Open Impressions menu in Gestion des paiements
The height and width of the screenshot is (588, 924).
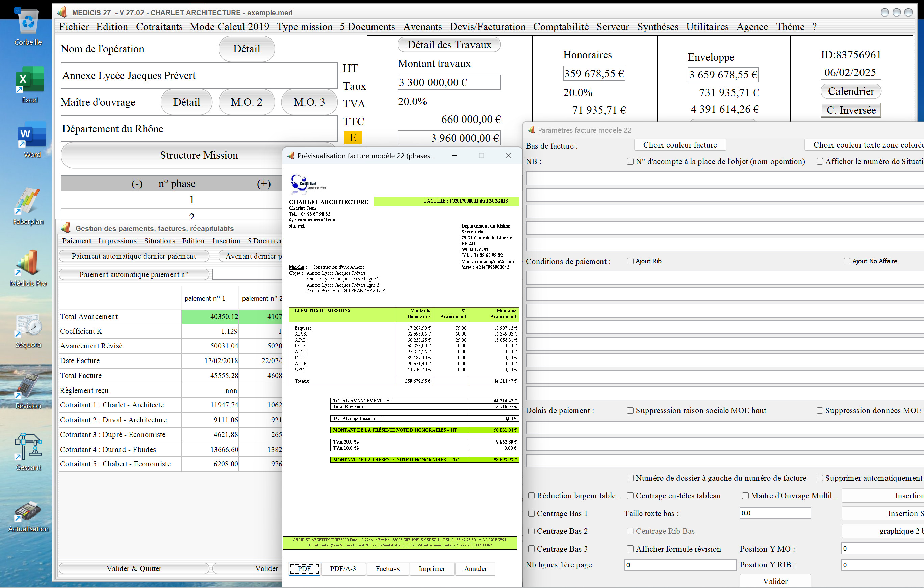(118, 241)
